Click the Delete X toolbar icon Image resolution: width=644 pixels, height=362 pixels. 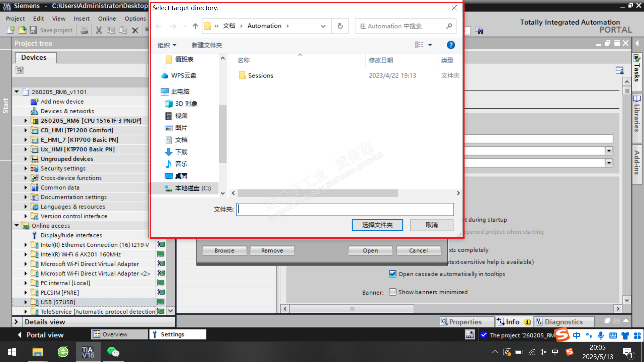[x=135, y=30]
